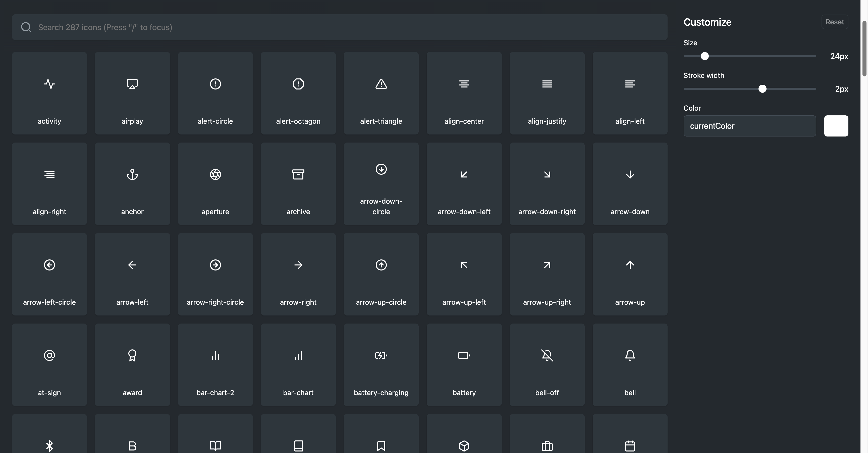Click the magnifier icon in search bar
This screenshot has height=453, width=868.
pyautogui.click(x=26, y=27)
